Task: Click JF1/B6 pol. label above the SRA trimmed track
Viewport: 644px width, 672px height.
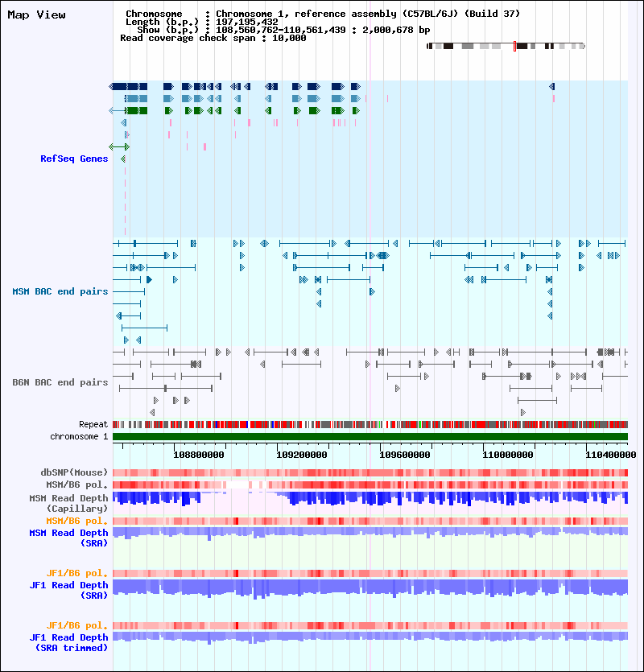Action: 77,625
